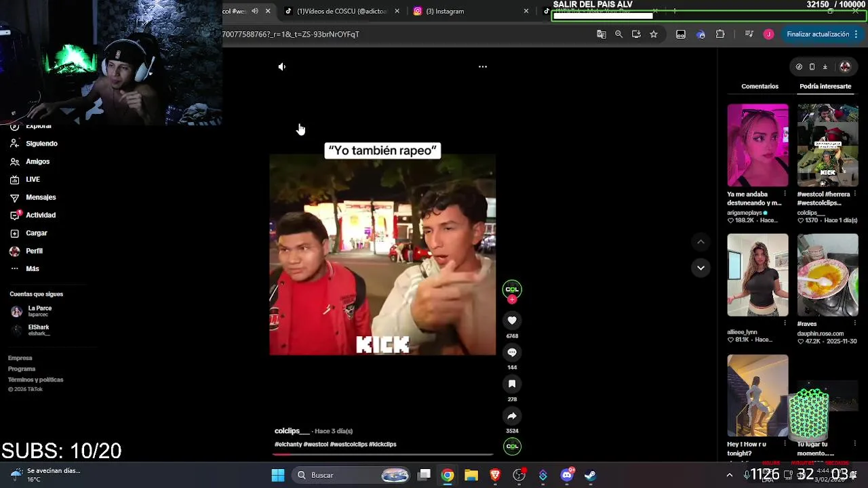Bookmark this page with the star icon
868x488 pixels.
coord(654,34)
